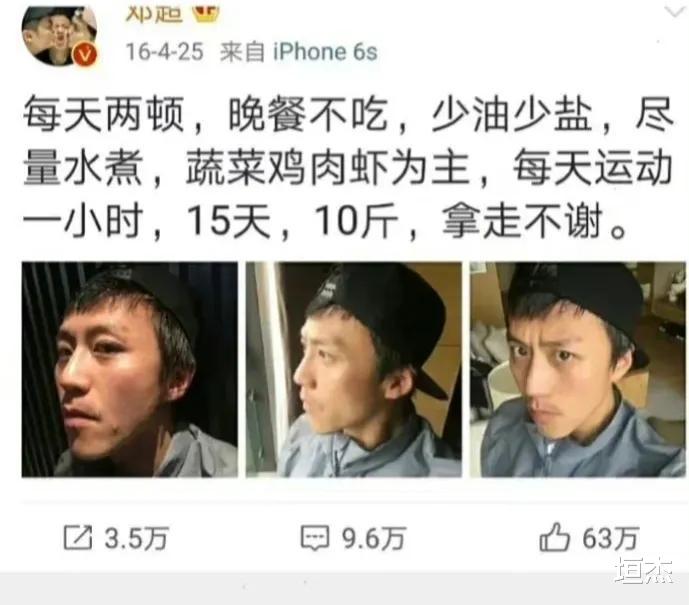Image resolution: width=689 pixels, height=605 pixels.
Task: Tap the gold crown membership icon
Action: [x=206, y=14]
